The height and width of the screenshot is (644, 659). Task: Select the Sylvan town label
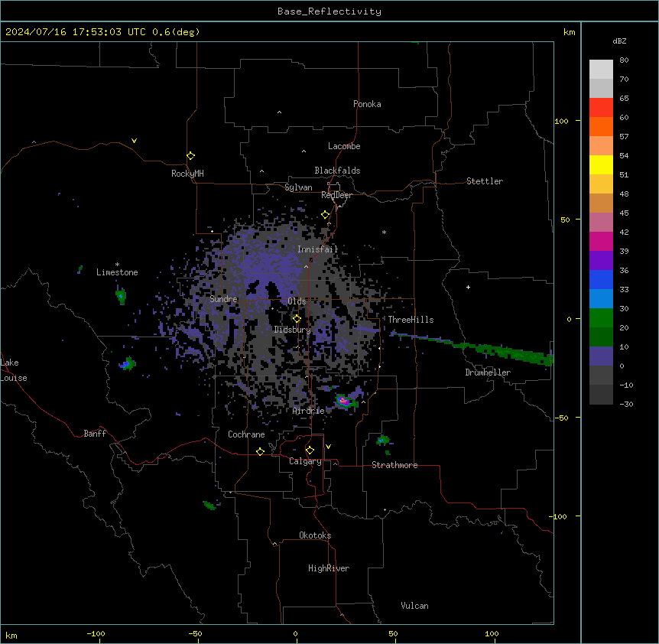tap(298, 187)
